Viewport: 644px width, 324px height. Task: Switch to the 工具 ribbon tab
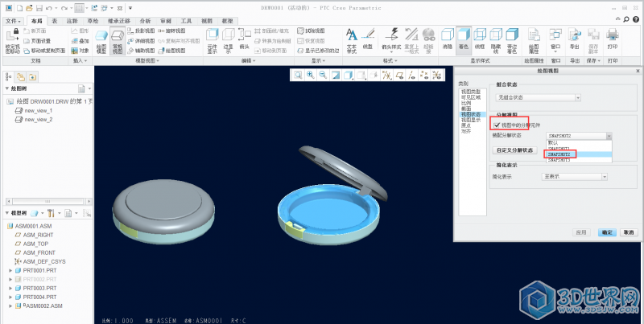187,21
